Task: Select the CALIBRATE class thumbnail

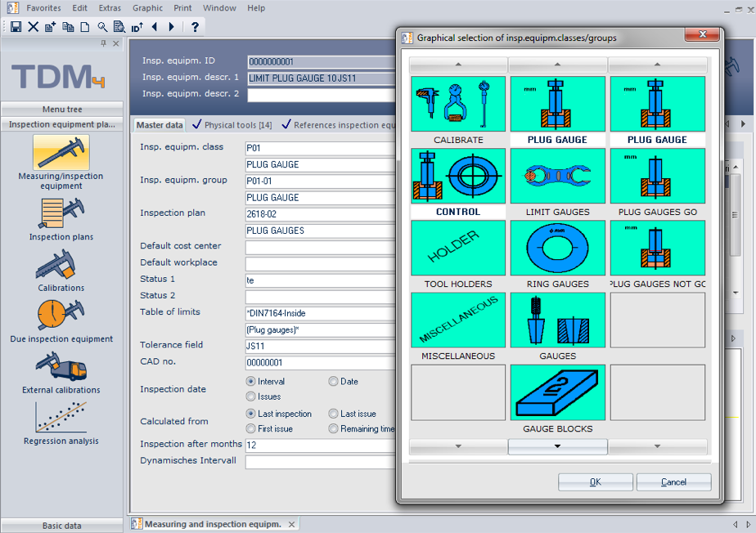Action: pos(458,104)
